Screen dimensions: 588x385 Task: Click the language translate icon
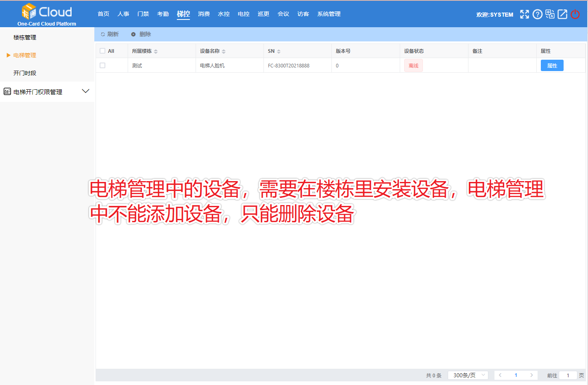click(x=550, y=14)
